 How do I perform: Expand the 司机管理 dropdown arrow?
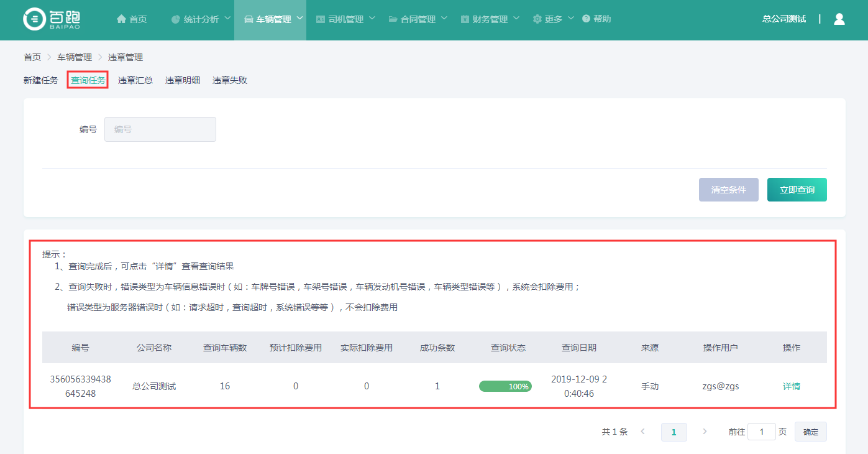pos(372,19)
